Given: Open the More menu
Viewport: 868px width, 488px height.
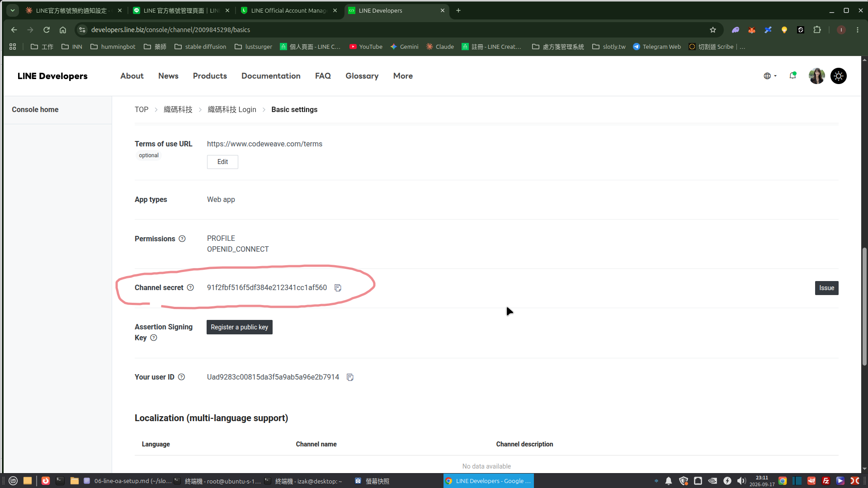Looking at the screenshot, I should point(403,76).
